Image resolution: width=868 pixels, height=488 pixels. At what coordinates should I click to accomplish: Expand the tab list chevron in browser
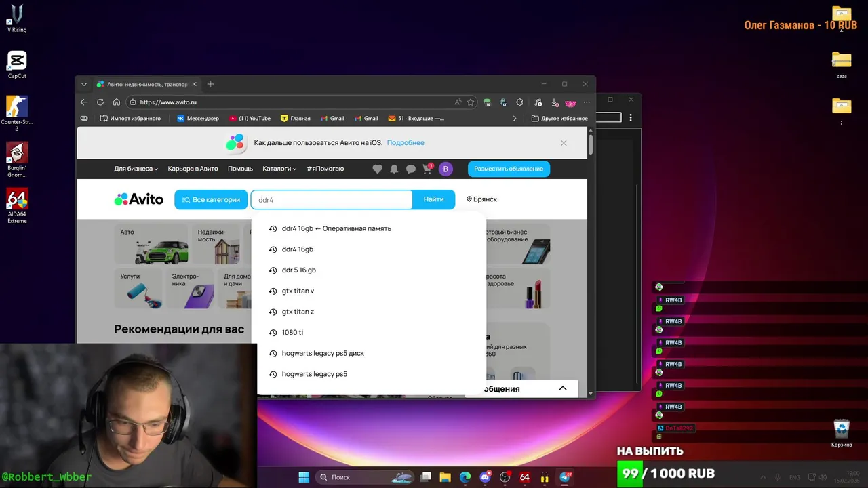click(84, 84)
